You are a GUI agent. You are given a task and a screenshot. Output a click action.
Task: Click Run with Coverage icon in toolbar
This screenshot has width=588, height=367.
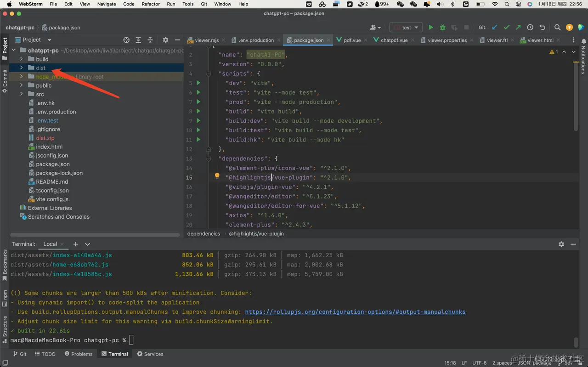[455, 28]
